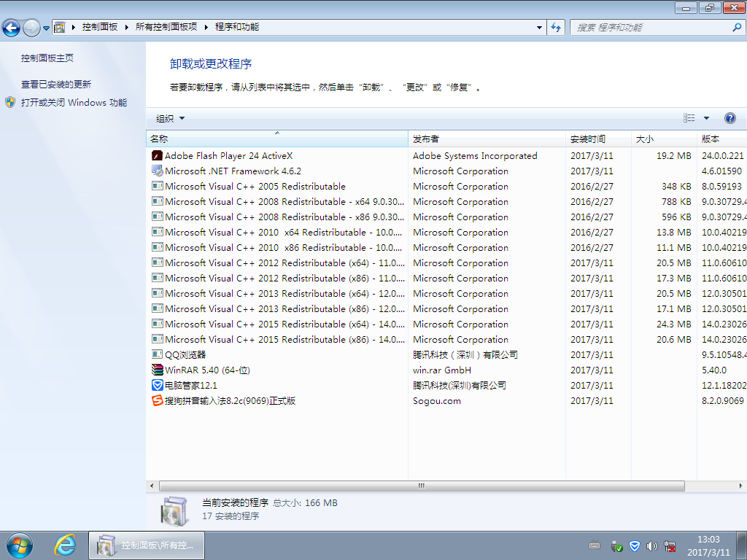Click the tray volume speaker icon

(x=651, y=545)
